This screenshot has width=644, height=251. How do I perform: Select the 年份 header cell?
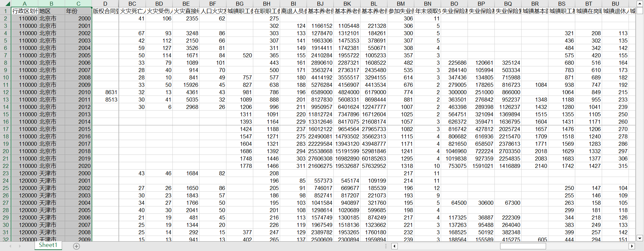(78, 11)
